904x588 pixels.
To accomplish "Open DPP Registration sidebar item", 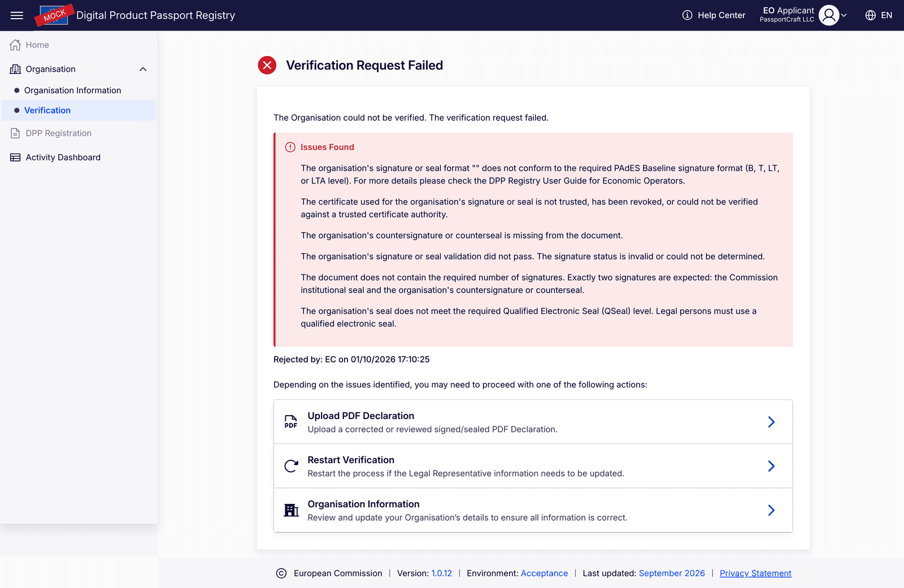I will tap(59, 133).
